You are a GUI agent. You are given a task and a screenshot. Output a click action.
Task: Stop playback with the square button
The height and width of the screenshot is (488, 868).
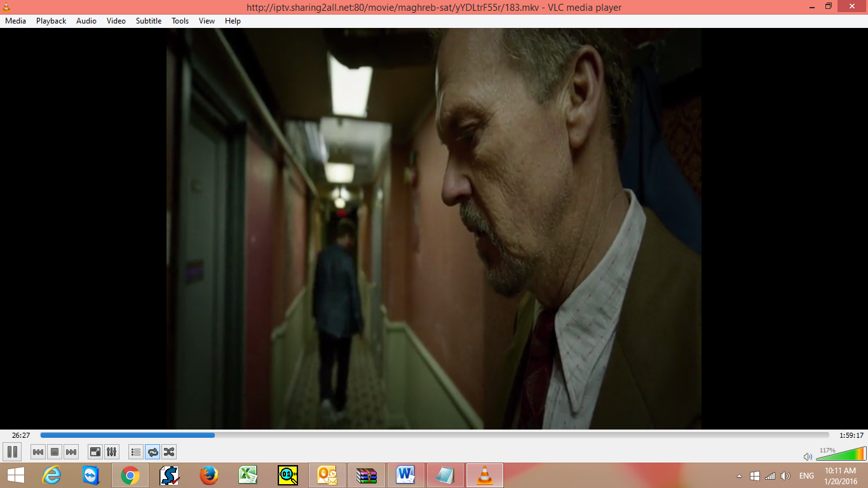click(55, 452)
